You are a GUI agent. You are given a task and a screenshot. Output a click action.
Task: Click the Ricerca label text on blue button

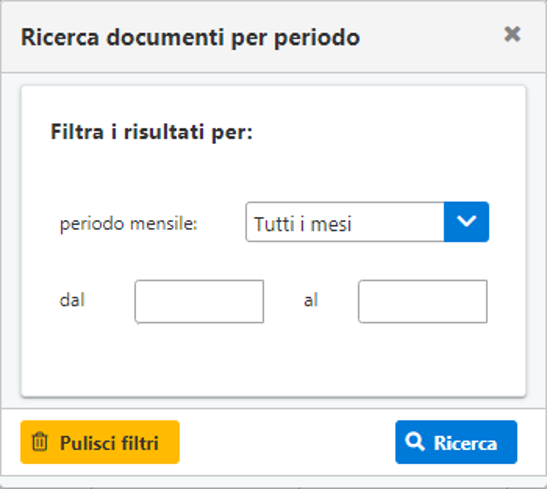coord(465,443)
